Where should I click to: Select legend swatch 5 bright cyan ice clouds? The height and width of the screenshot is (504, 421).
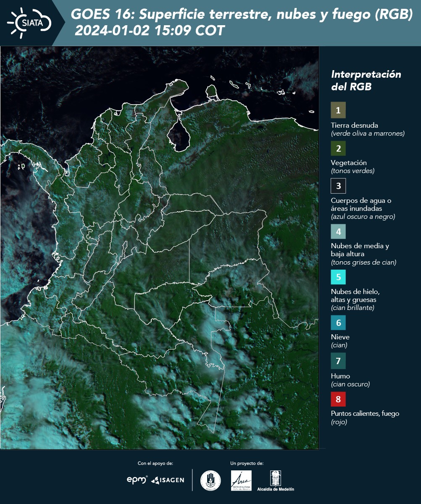pos(338,277)
